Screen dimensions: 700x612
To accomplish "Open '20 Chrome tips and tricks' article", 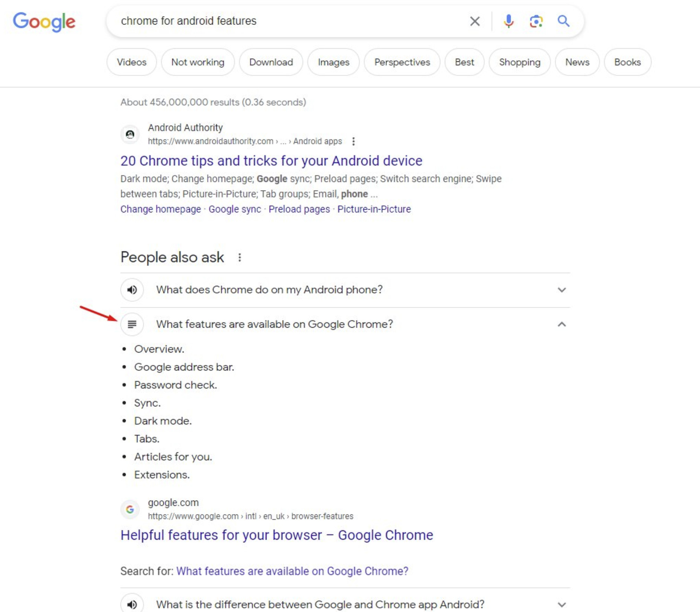I will coord(271,161).
